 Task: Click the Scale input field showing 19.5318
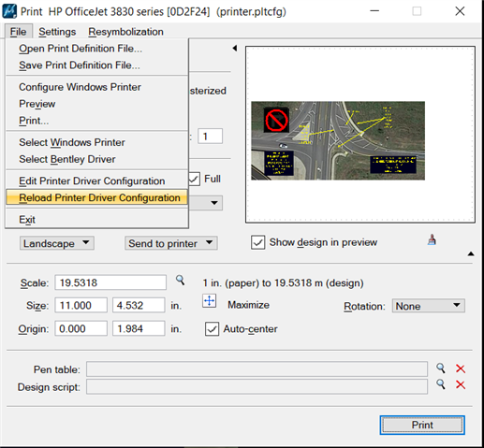tap(110, 282)
